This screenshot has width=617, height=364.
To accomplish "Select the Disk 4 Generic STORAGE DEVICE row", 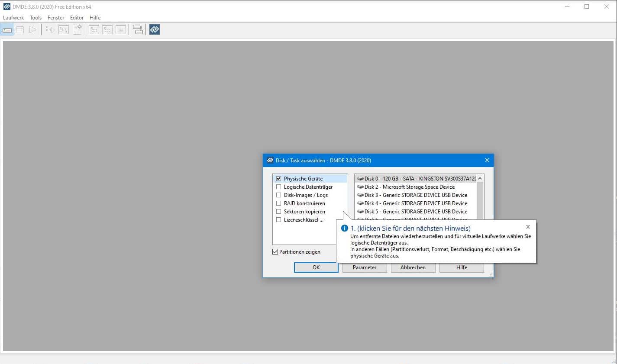I will tap(416, 203).
